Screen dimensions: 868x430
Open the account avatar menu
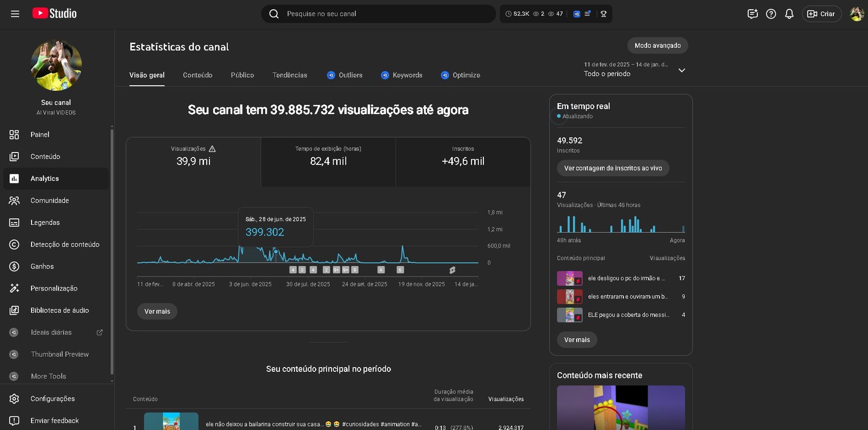click(x=857, y=14)
